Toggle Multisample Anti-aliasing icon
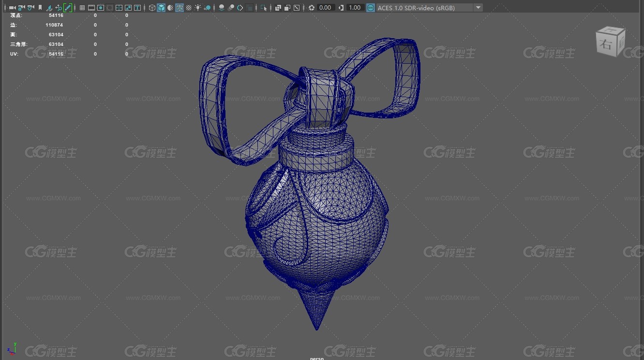 240,8
